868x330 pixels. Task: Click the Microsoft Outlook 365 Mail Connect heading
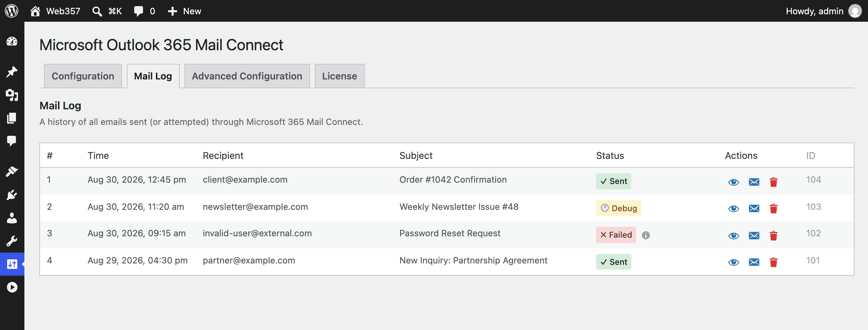[x=161, y=45]
